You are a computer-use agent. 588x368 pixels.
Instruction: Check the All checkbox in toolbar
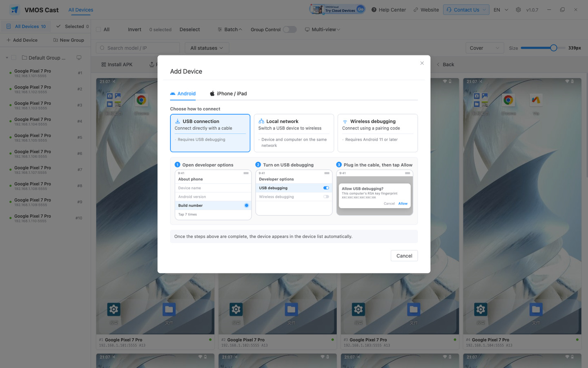click(98, 29)
